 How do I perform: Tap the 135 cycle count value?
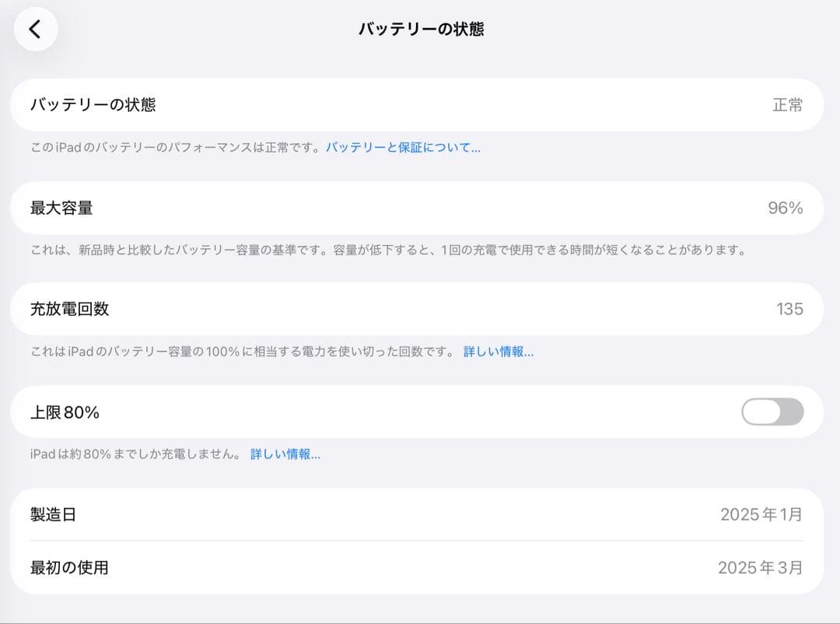790,309
